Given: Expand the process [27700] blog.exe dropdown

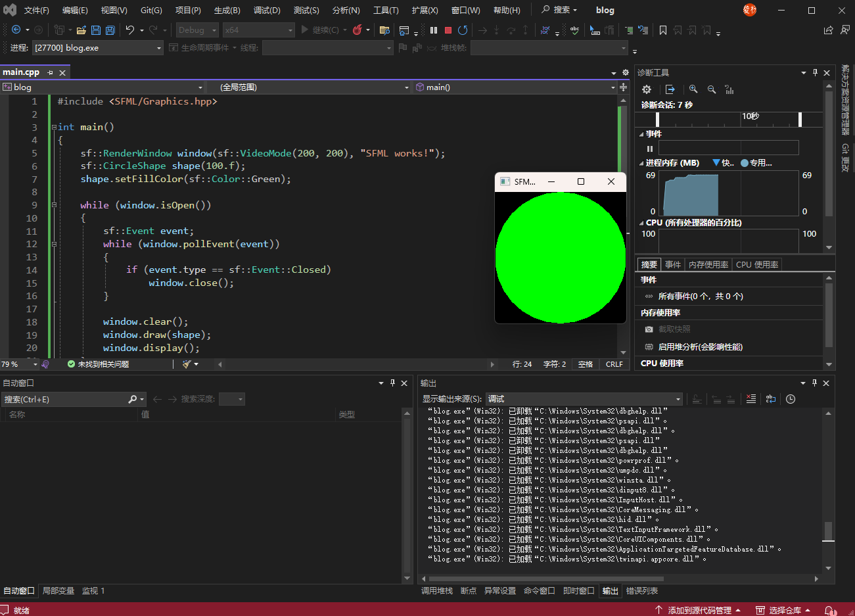Looking at the screenshot, I should coord(159,48).
